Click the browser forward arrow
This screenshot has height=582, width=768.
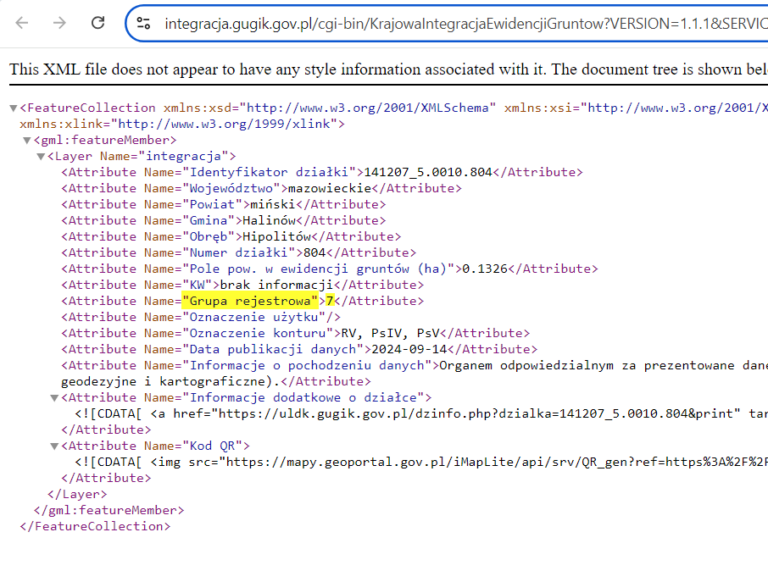[59, 22]
